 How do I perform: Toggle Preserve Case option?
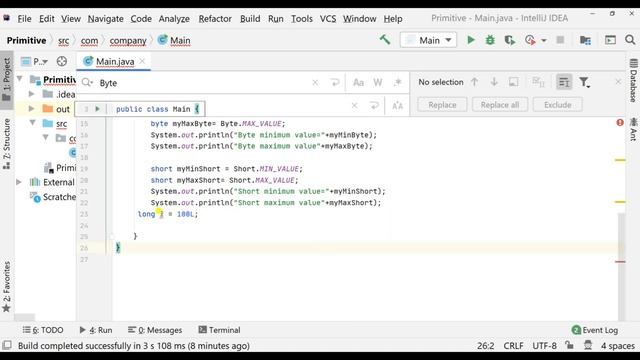tap(397, 105)
